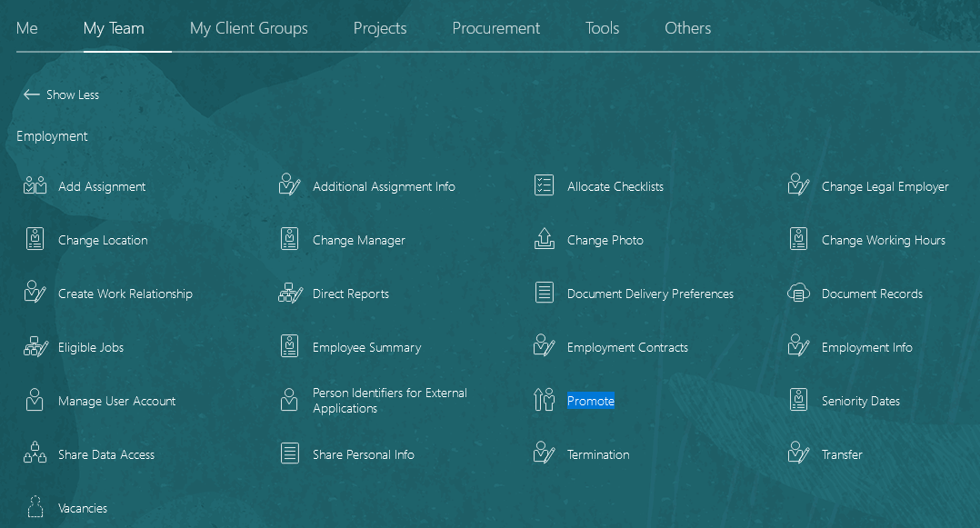Click the Share Data Access icon

(x=35, y=453)
